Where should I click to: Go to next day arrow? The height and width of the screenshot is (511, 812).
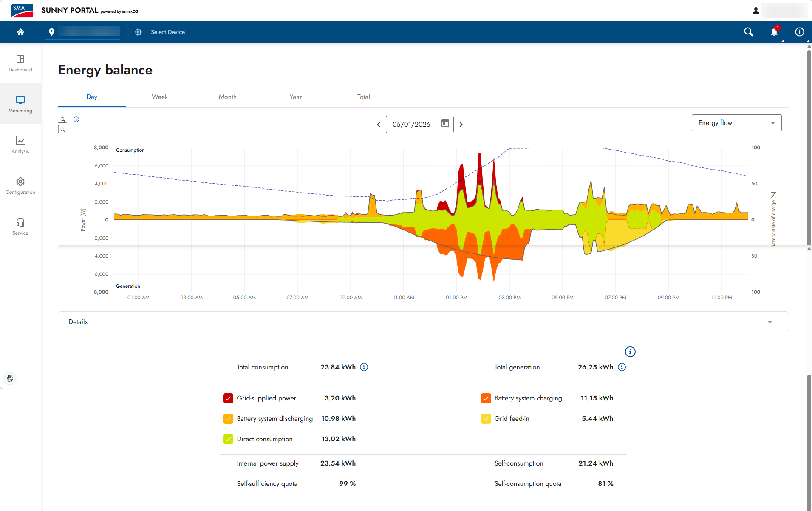tap(461, 125)
